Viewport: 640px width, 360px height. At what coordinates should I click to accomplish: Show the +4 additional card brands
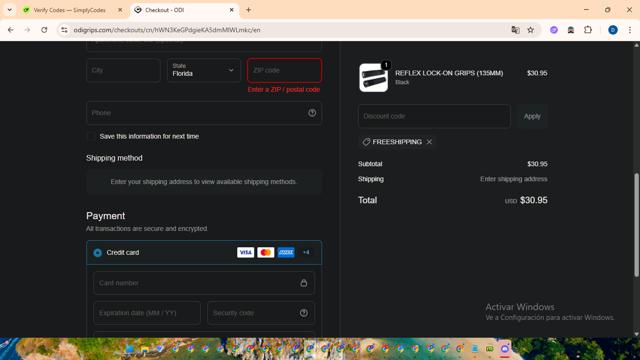[x=306, y=252]
